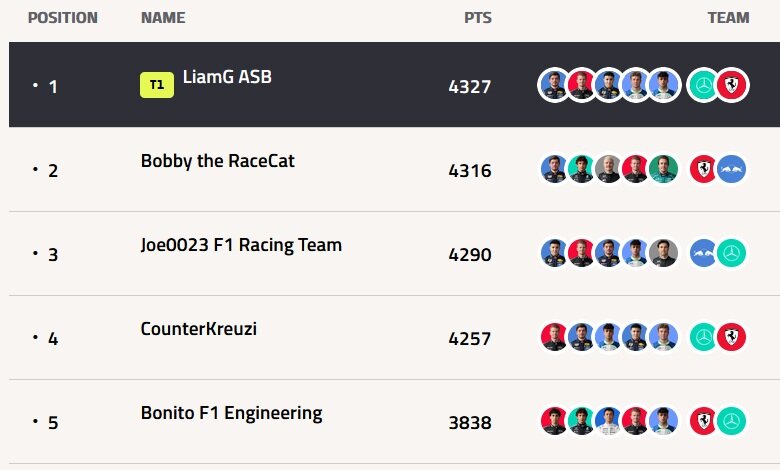Select the CounterKreuzi team name

tap(198, 329)
